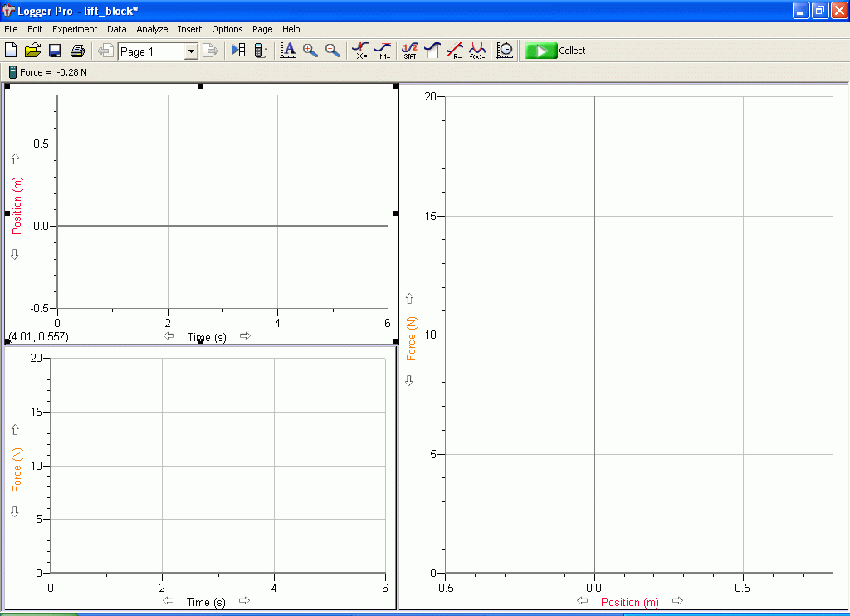Click the Zoom Out magnifier icon

[333, 51]
